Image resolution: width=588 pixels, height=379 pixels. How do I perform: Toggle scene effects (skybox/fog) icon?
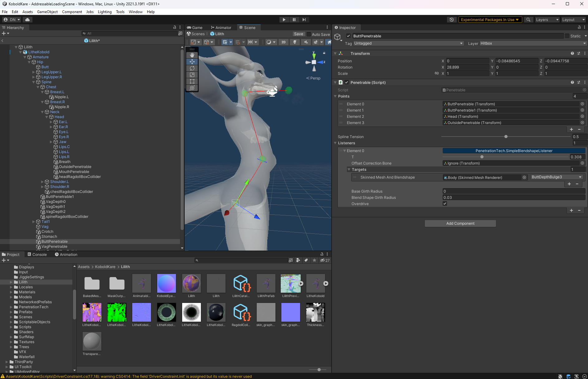pyautogui.click(x=316, y=42)
